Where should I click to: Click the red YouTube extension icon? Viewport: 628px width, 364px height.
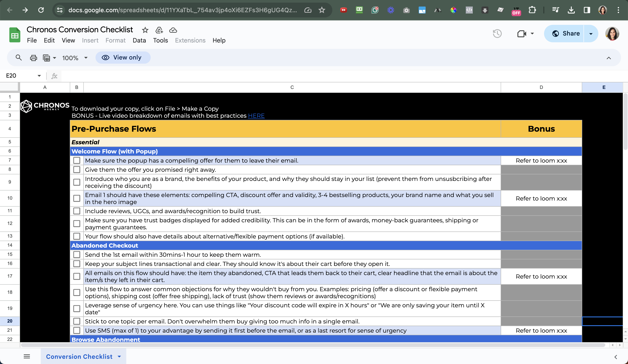click(x=343, y=10)
